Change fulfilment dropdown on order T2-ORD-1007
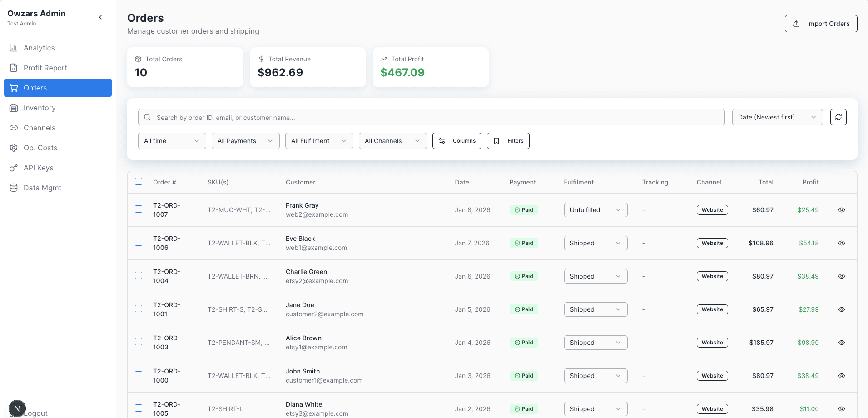Image resolution: width=868 pixels, height=418 pixels. [x=595, y=209]
